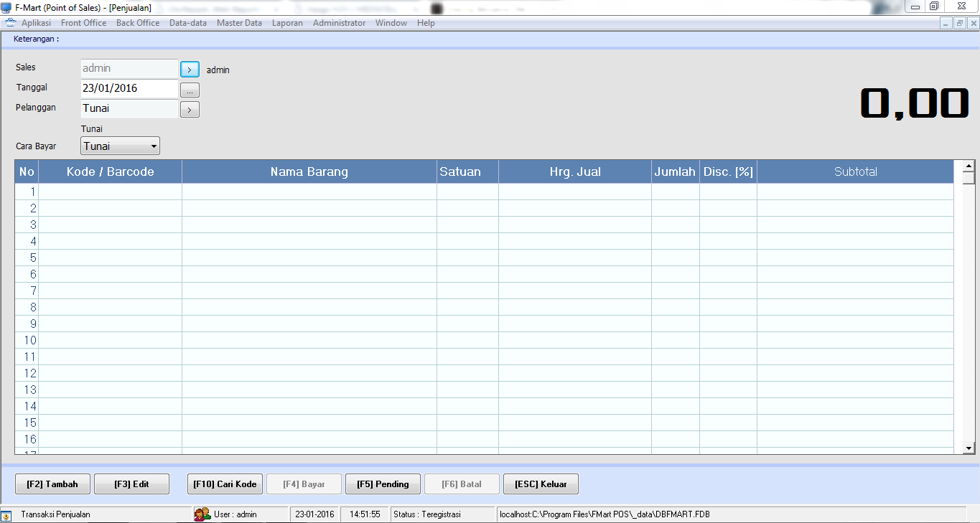This screenshot has height=523, width=980.
Task: Click the Disc. [%] column header
Action: (x=728, y=171)
